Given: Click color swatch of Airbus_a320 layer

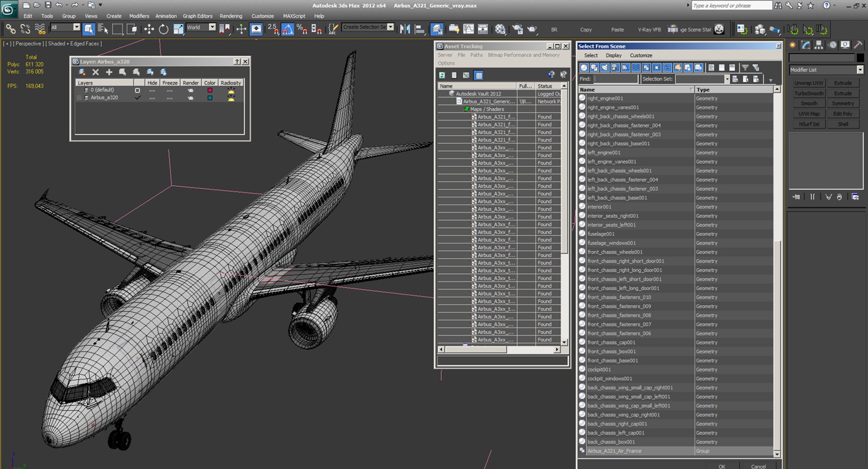Looking at the screenshot, I should tap(210, 98).
